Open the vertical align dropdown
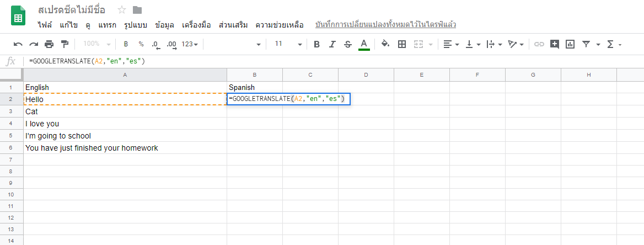This screenshot has height=245, width=644. click(473, 44)
